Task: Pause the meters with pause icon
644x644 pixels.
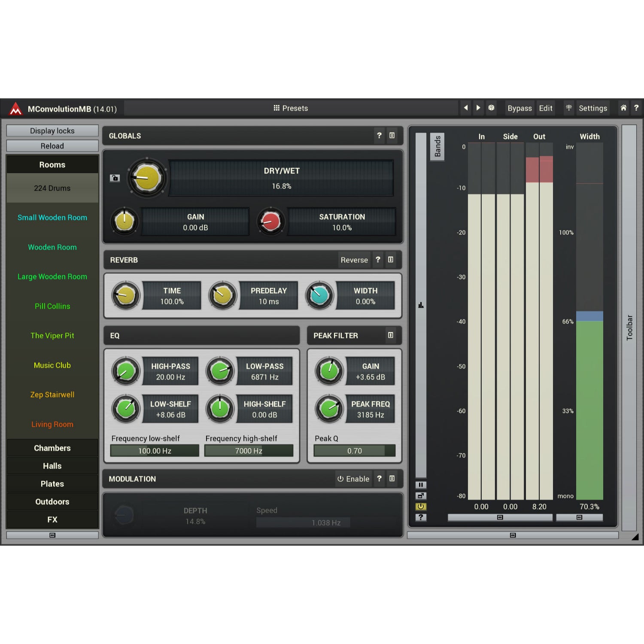Action: click(x=421, y=485)
